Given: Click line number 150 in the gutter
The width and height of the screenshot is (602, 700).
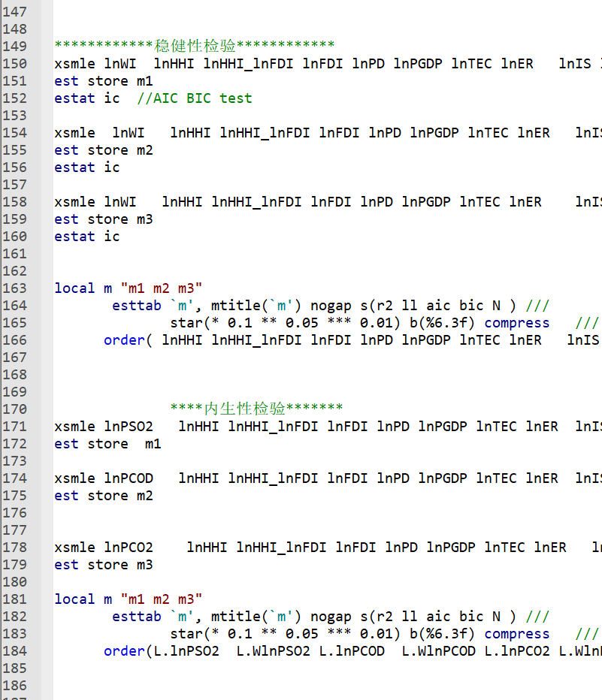Looking at the screenshot, I should 15,64.
